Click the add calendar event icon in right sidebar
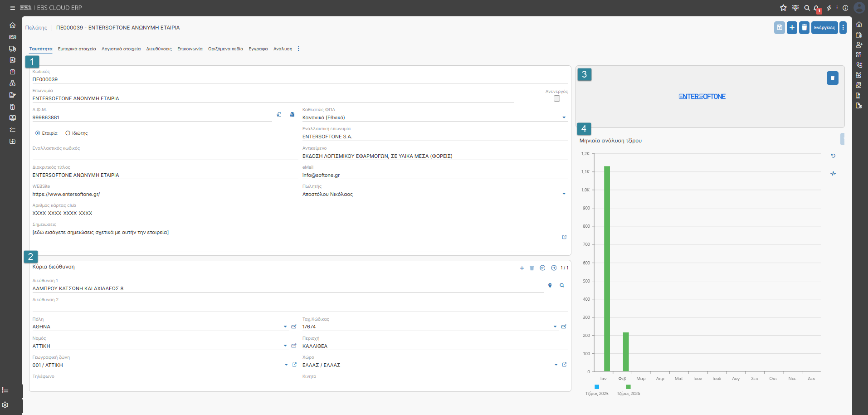The image size is (868, 415). tap(859, 34)
